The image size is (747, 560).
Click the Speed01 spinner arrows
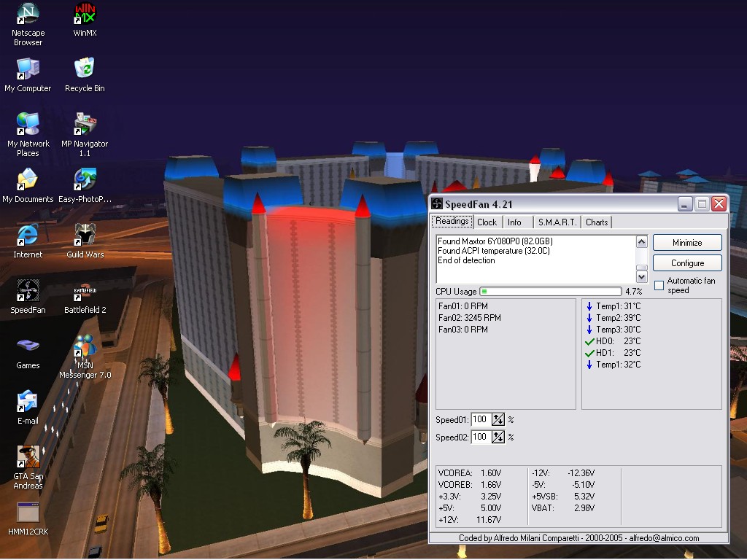[x=498, y=419]
